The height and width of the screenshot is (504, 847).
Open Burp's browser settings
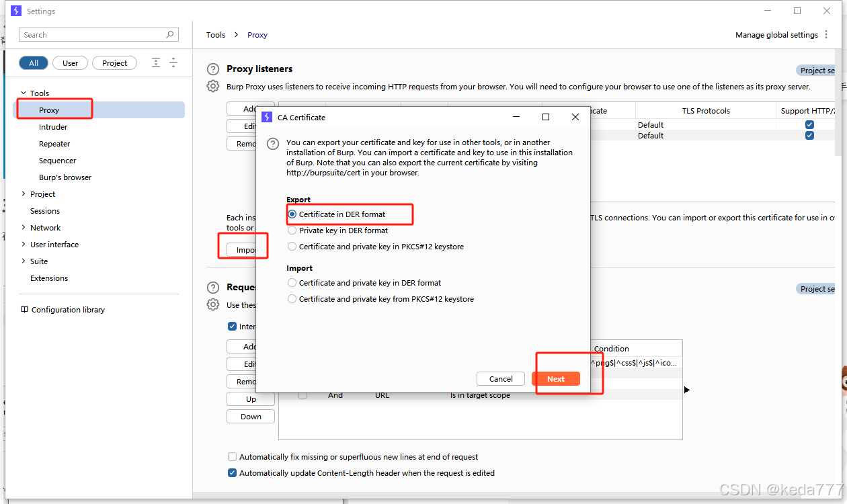(65, 177)
